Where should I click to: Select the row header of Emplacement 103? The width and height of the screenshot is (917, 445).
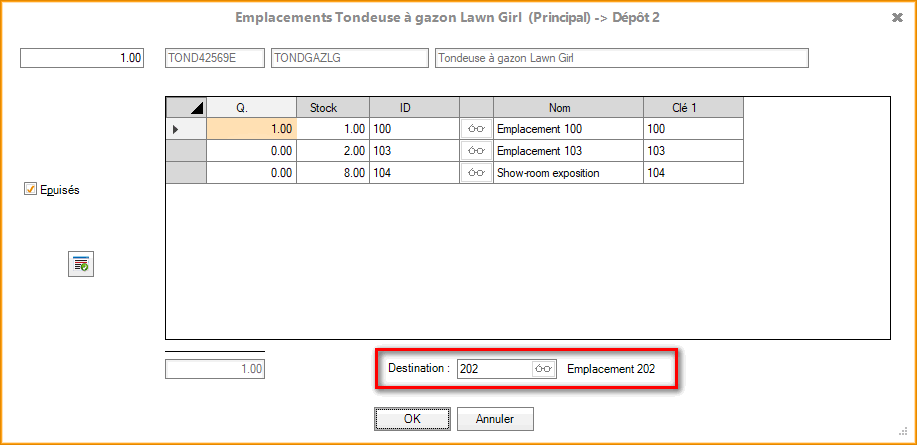(x=186, y=151)
